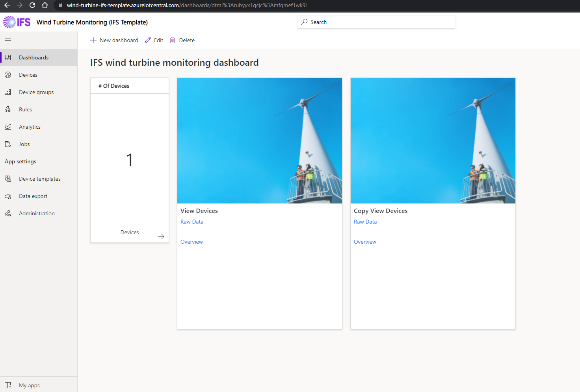Screen dimensions: 580x392
Task: Open the Rules section from sidebar
Action: (x=8, y=109)
